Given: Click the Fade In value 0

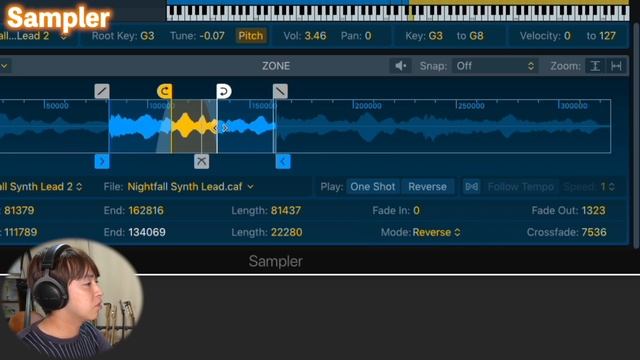Looking at the screenshot, I should point(416,211).
